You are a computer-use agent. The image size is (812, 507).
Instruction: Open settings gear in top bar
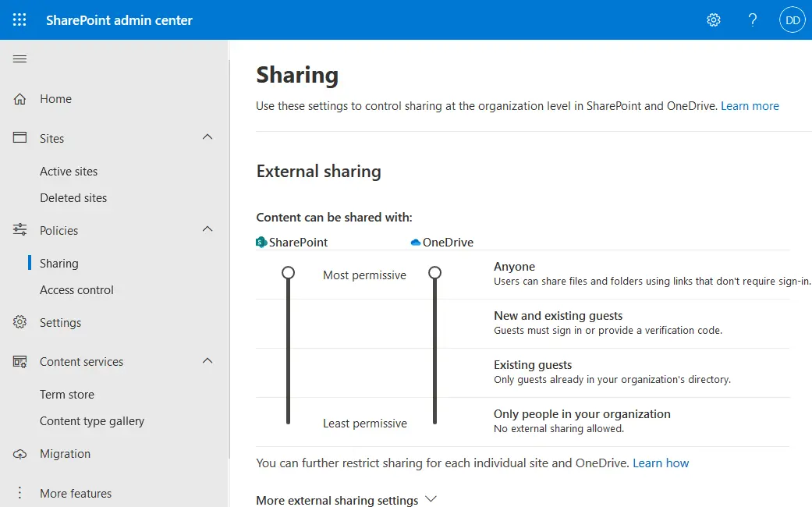tap(714, 19)
